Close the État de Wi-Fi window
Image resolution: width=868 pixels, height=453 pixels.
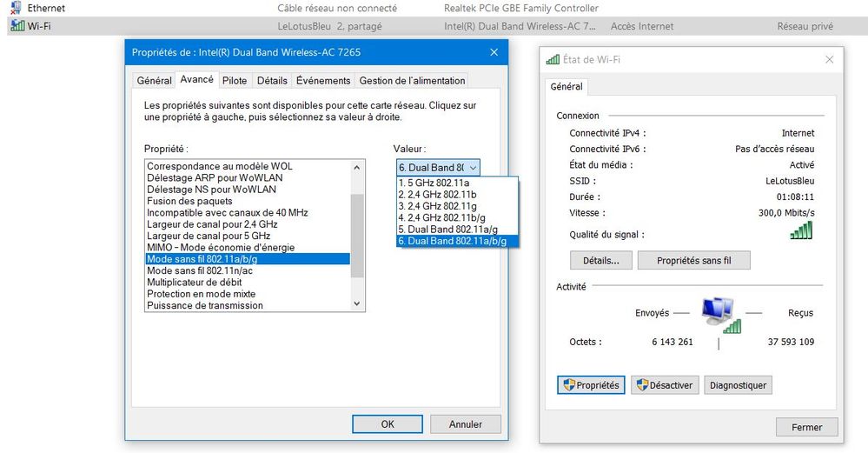click(829, 60)
